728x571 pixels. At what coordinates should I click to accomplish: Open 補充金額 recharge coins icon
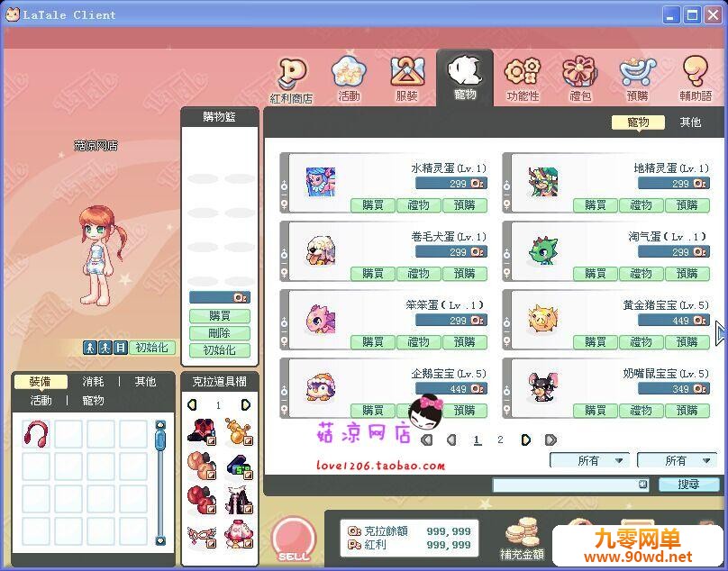522,539
